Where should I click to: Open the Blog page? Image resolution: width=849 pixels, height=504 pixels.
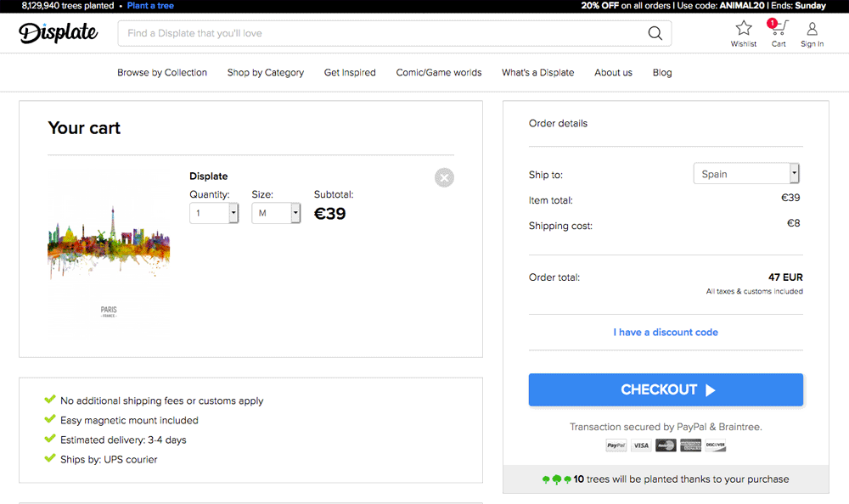[662, 72]
